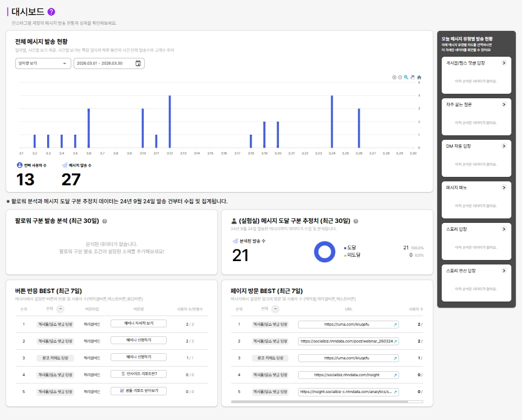The width and height of the screenshot is (522, 420).
Task: Click the date range input 2026.03.01 ~ 2026.03.30
Action: point(109,63)
